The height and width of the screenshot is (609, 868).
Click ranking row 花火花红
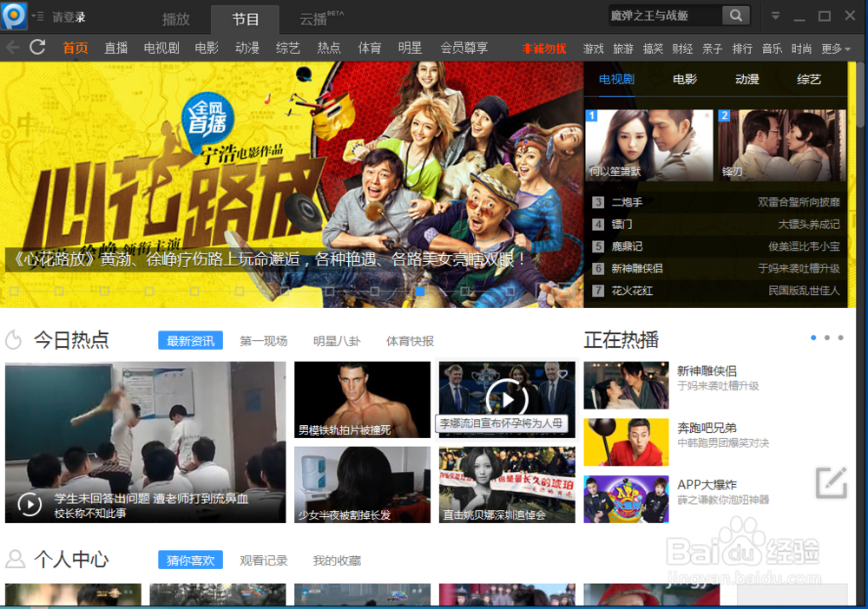point(716,291)
